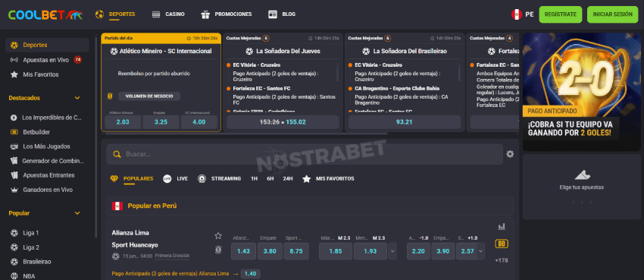Add Alianza Lima match to favorites star
The height and width of the screenshot is (280, 644).
click(218, 236)
